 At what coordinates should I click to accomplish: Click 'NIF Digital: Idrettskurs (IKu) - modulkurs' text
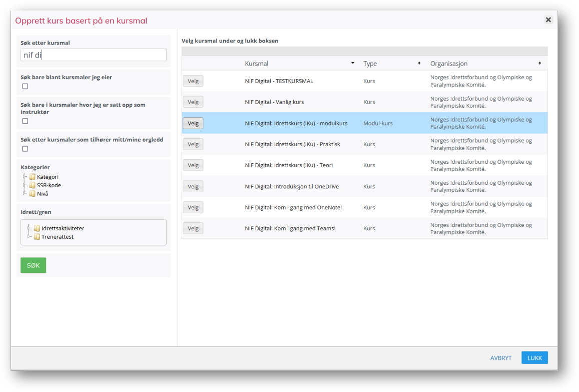[296, 123]
